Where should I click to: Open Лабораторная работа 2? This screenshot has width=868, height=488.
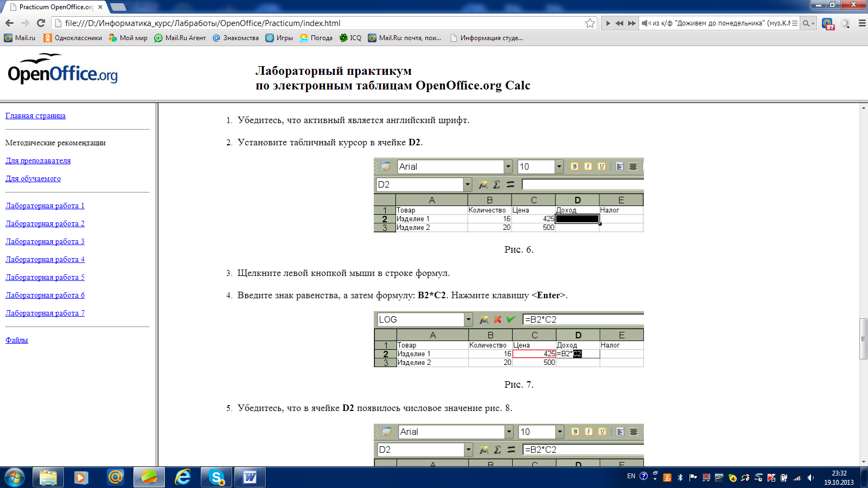(x=45, y=223)
